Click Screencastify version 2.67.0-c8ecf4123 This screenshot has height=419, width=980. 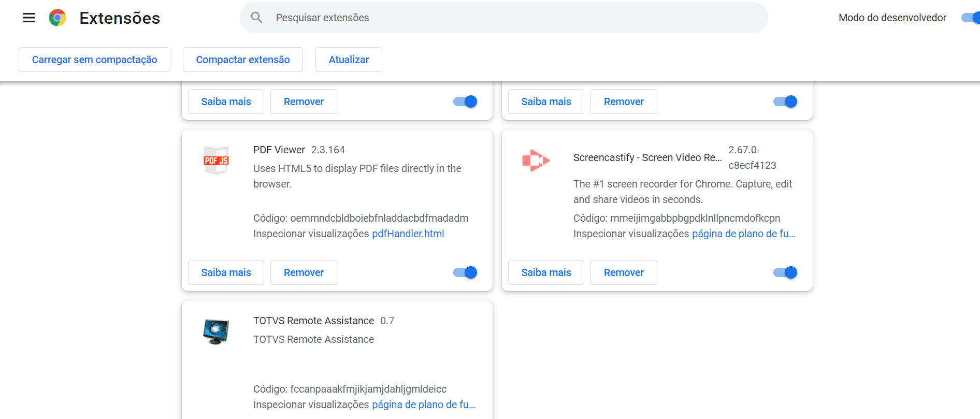coord(752,157)
